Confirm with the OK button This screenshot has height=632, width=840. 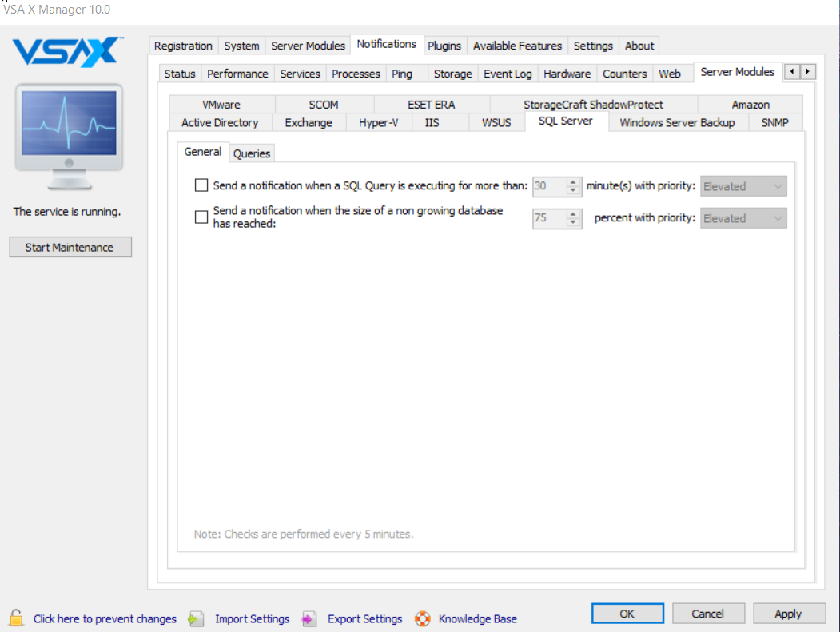(x=627, y=614)
